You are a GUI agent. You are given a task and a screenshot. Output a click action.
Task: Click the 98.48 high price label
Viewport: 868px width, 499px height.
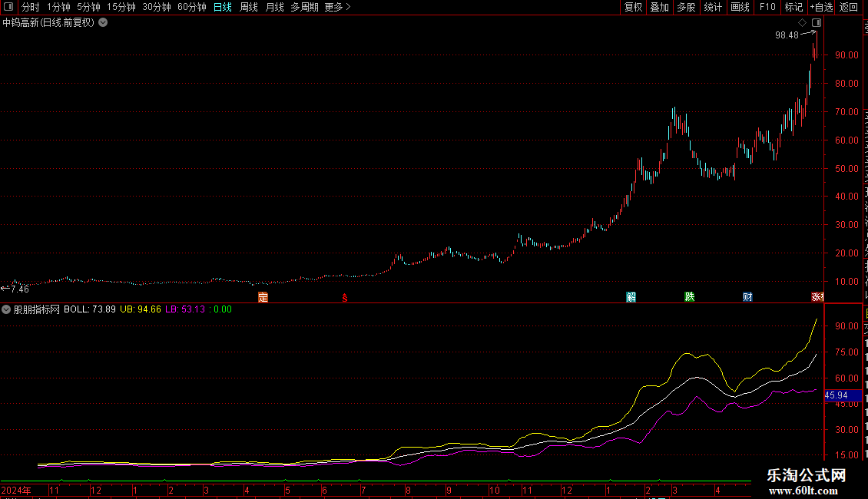coord(787,35)
